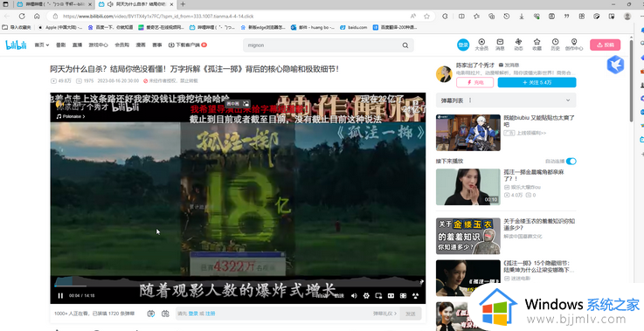Enable picture-in-picture mode icon in player
Image resolution: width=644 pixels, height=331 pixels.
pos(378,296)
